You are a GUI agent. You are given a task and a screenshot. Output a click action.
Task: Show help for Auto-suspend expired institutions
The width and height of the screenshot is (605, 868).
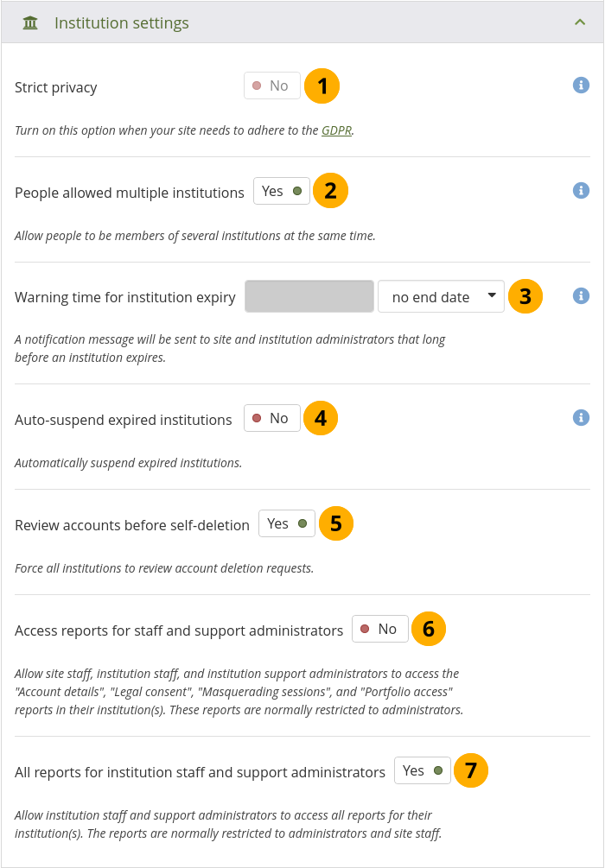[x=582, y=418]
